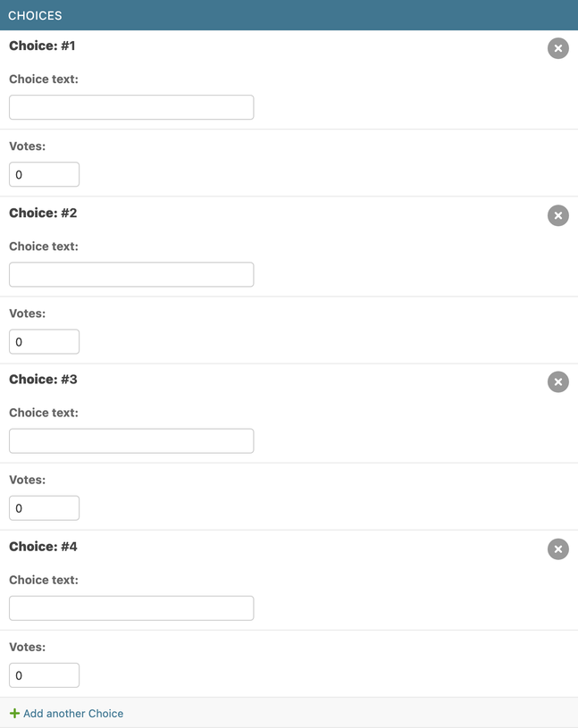Viewport: 578px width, 728px height.
Task: Click the Votes number field for Choice #4
Action: pos(44,675)
